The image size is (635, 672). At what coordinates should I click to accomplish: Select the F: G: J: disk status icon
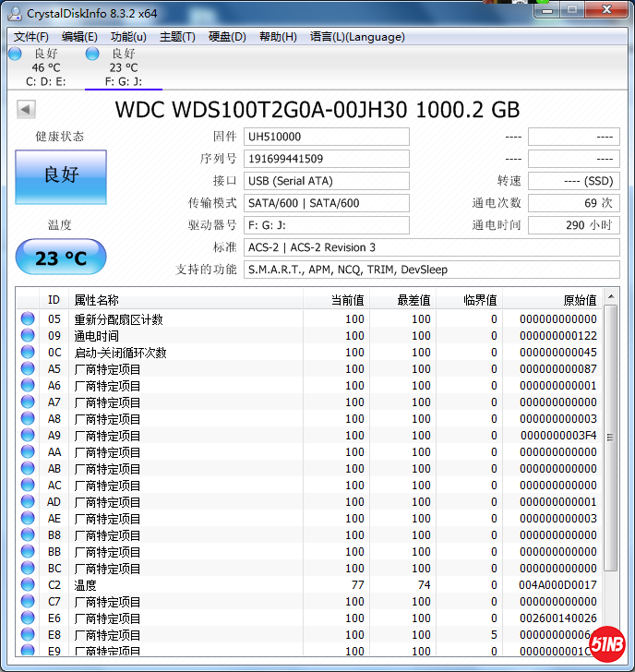(x=92, y=54)
